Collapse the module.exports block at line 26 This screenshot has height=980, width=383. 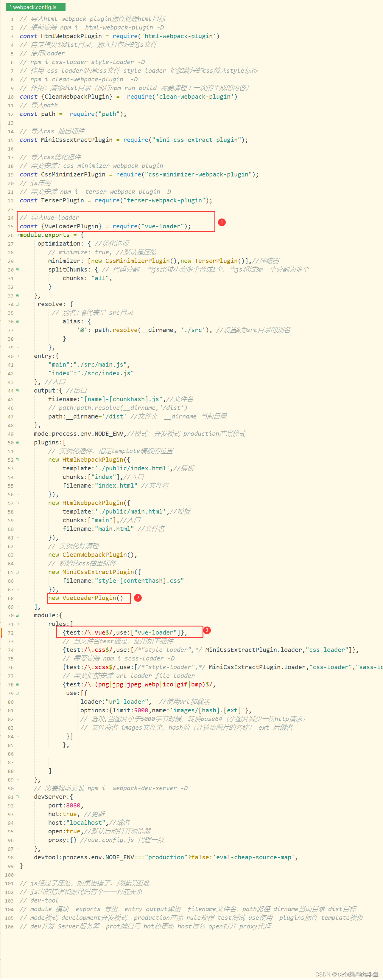click(x=17, y=235)
